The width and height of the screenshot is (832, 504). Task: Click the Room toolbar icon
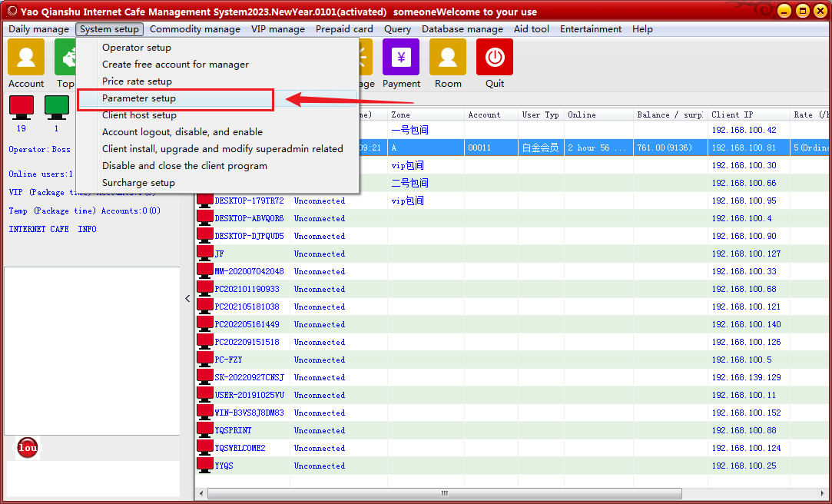(x=448, y=58)
